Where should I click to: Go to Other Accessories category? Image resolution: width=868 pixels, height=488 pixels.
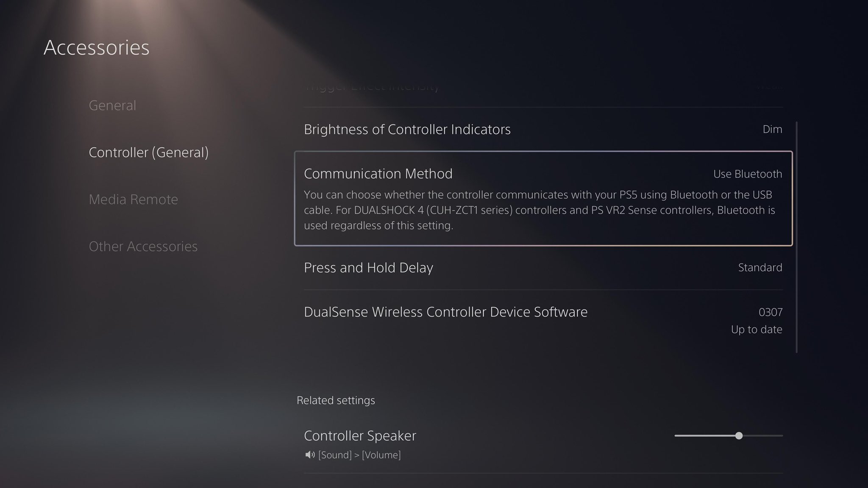pos(143,246)
